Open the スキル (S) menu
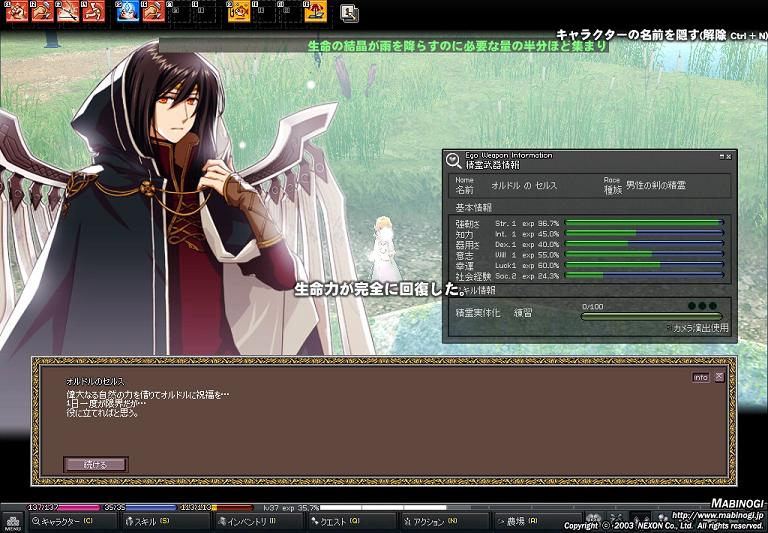Image resolution: width=768 pixels, height=533 pixels. point(165,522)
